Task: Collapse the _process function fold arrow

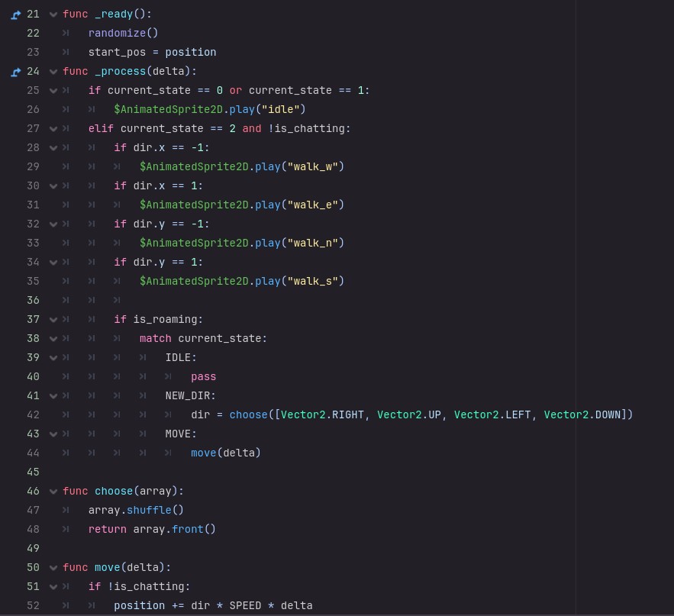Action: 53,72
